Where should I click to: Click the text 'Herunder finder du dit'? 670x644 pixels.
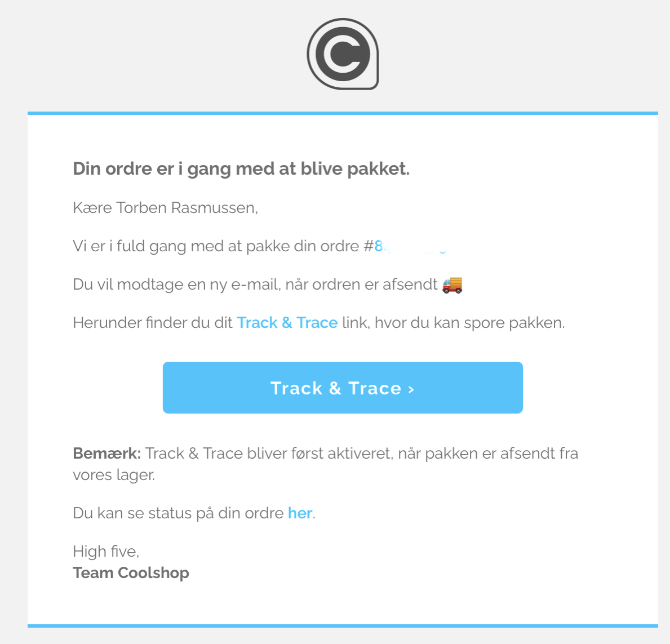pos(152,323)
